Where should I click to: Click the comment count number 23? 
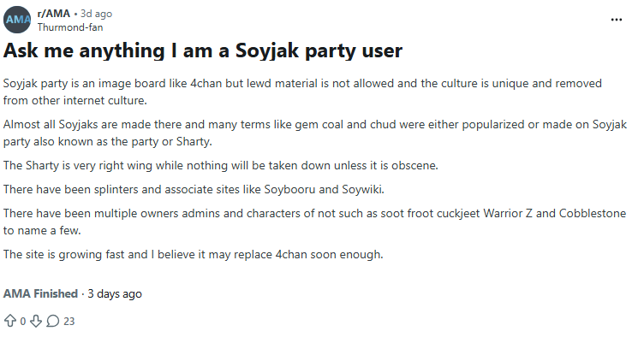[69, 322]
